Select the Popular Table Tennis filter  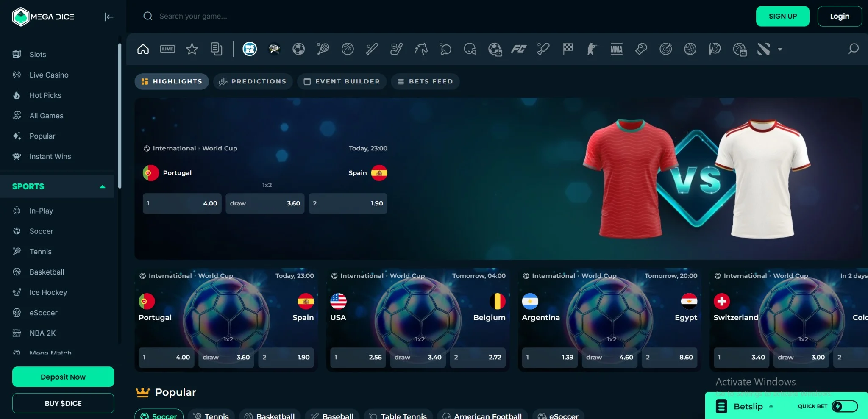pos(398,415)
